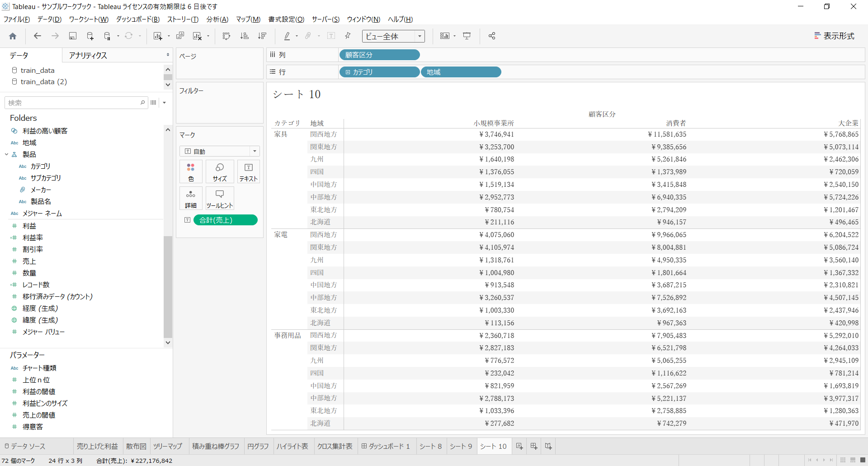Sort ascending using the toolbar icon

point(245,36)
